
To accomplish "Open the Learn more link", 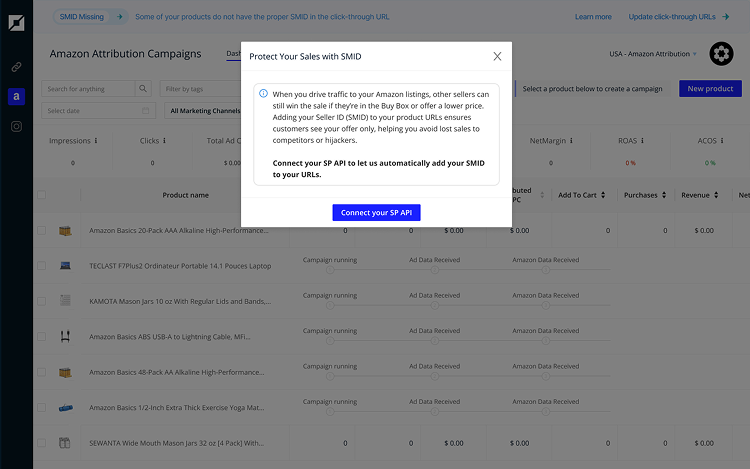I will [x=593, y=17].
